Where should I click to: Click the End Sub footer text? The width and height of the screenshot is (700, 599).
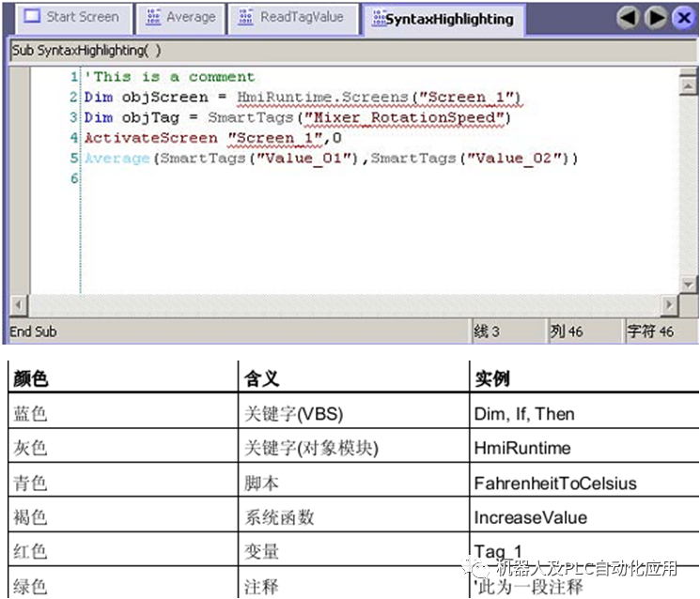point(33,331)
